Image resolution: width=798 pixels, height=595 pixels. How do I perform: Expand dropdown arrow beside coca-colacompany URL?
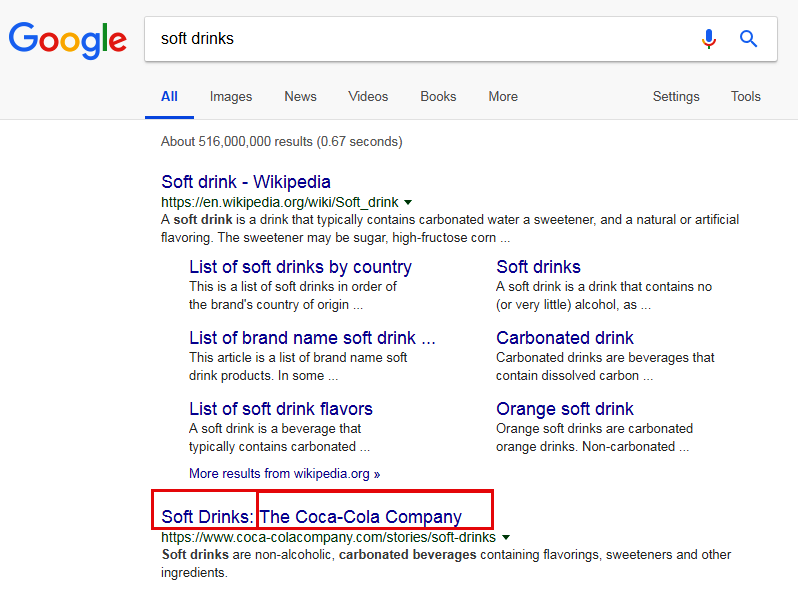(506, 537)
